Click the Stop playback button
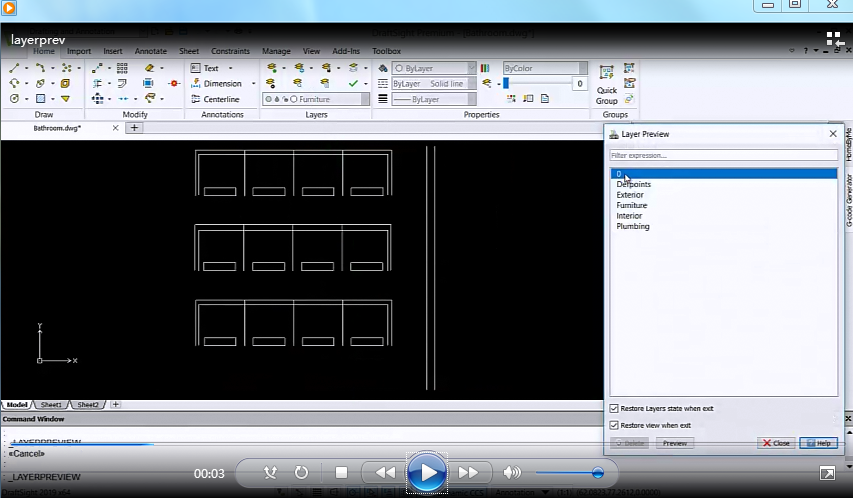The image size is (853, 498). [x=341, y=472]
